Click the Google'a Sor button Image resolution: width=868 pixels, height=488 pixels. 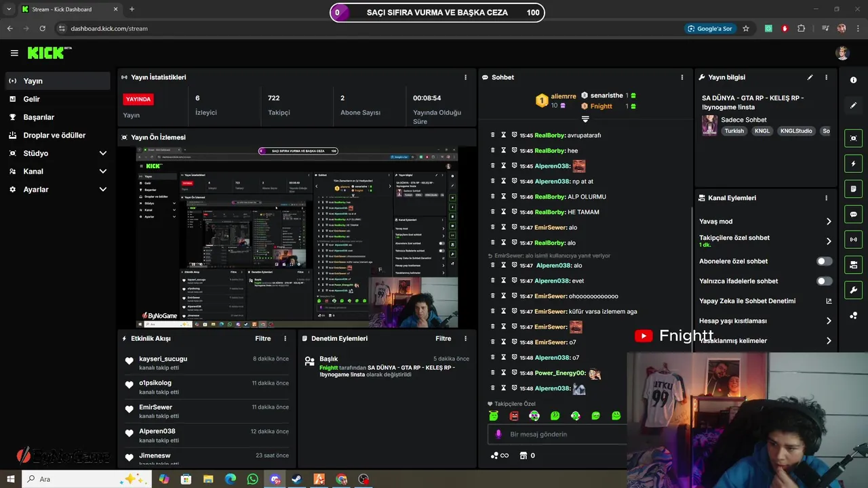click(x=710, y=28)
